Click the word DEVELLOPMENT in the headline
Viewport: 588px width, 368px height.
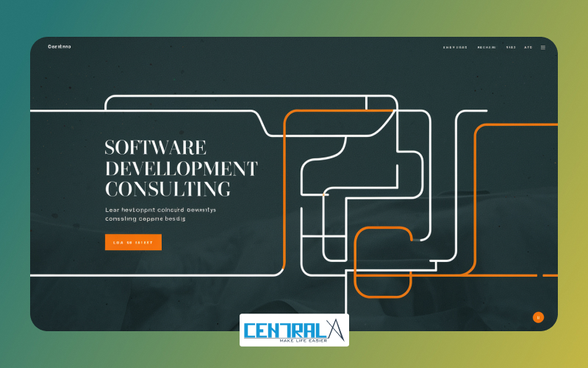pos(182,169)
